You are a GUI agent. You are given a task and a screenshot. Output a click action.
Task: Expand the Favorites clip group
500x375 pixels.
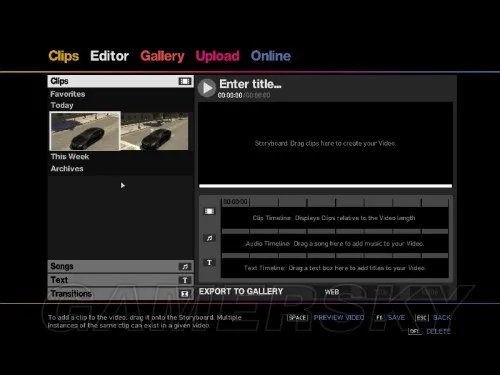point(68,94)
